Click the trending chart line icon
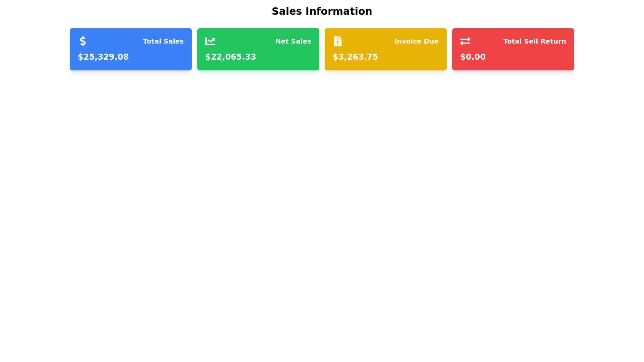This screenshot has width=644, height=362. coord(210,41)
